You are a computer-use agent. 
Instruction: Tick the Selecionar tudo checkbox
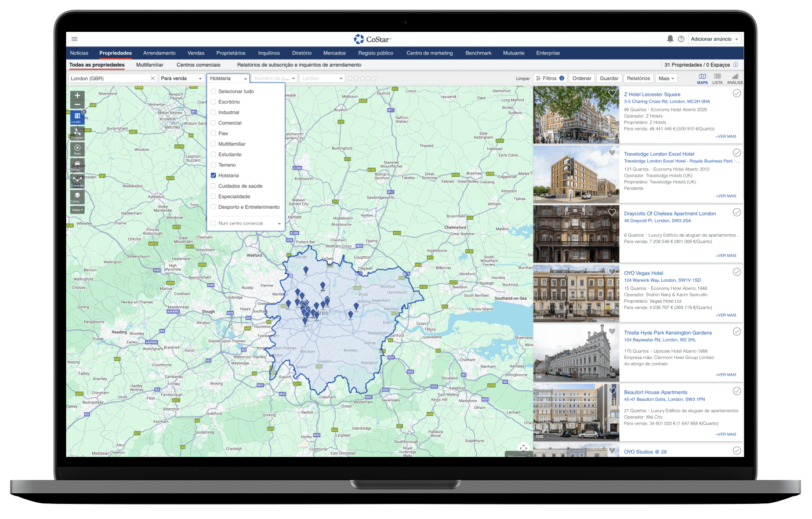tap(213, 92)
